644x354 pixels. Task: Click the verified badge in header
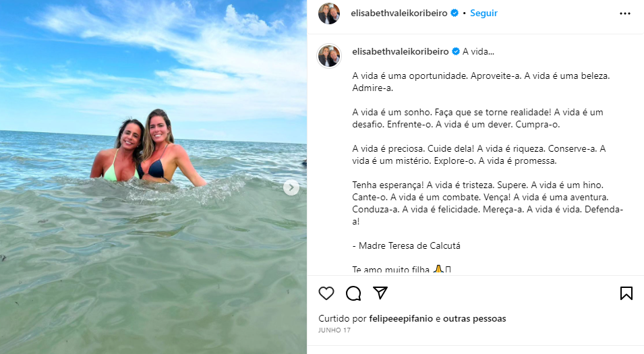point(455,13)
